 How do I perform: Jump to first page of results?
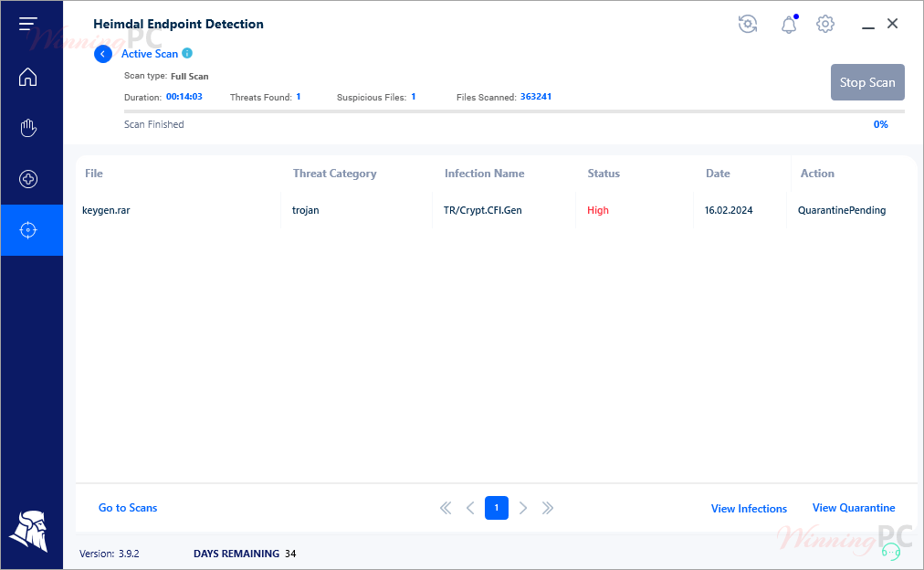click(446, 508)
